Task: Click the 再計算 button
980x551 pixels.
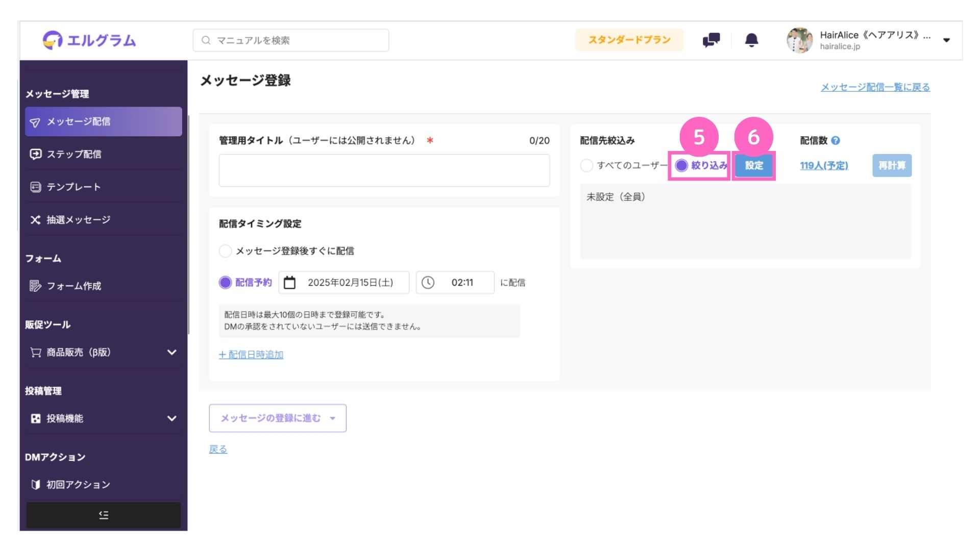Action: click(x=892, y=165)
